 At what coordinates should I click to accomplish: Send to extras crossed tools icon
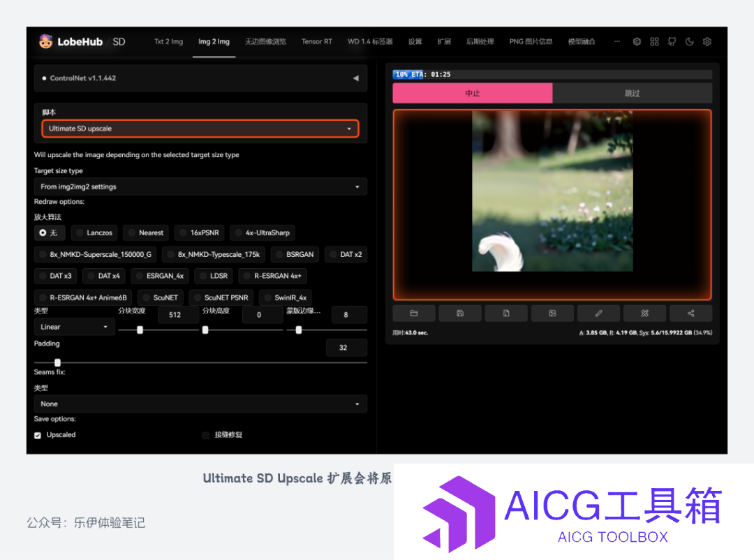point(645,314)
